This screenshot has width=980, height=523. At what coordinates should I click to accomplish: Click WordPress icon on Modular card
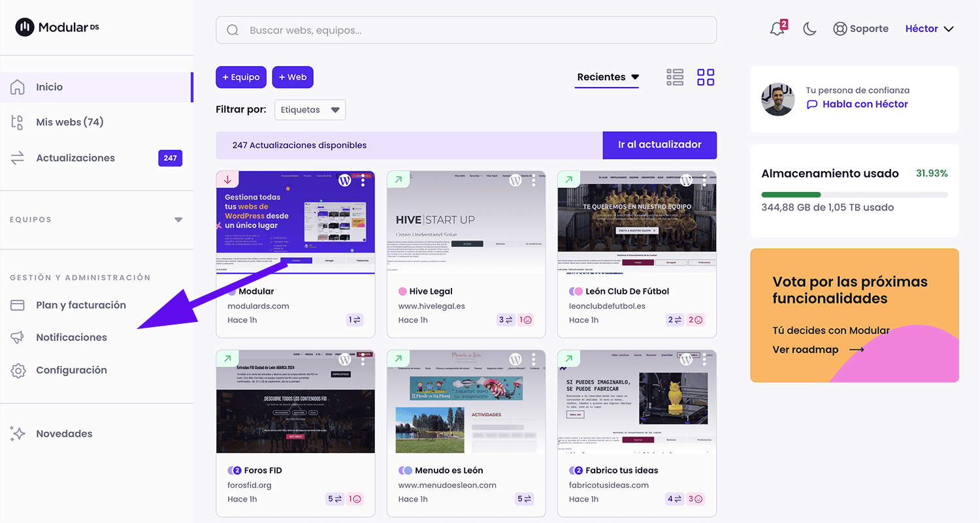click(345, 181)
